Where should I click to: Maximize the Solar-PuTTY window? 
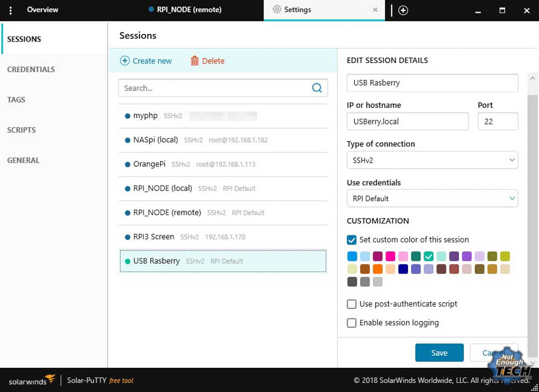(502, 10)
